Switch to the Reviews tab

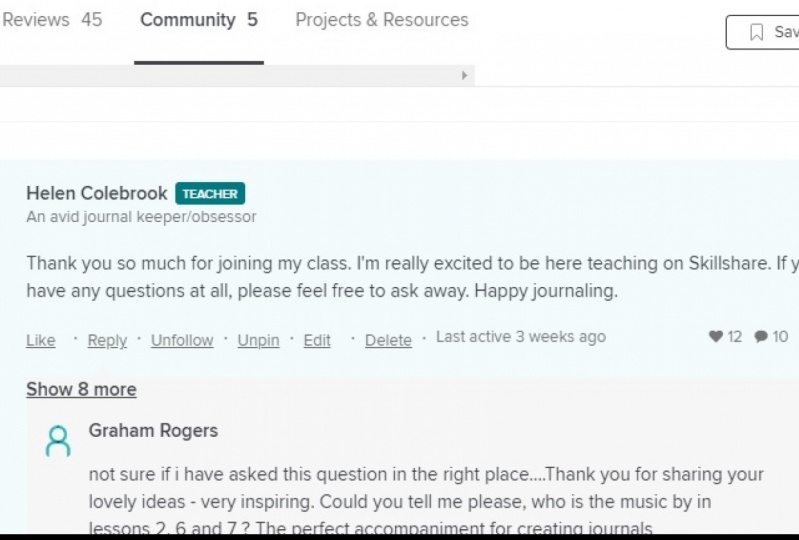[52, 20]
